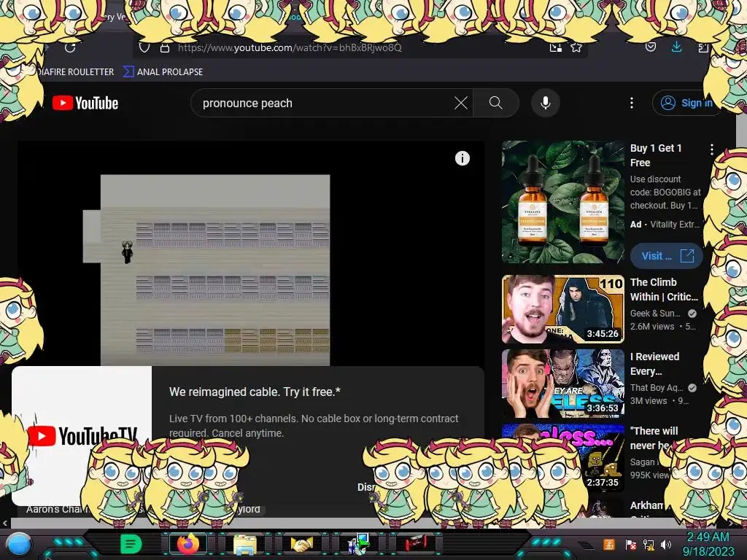The height and width of the screenshot is (560, 747).
Task: Open the Pocket save icon
Action: click(x=650, y=47)
